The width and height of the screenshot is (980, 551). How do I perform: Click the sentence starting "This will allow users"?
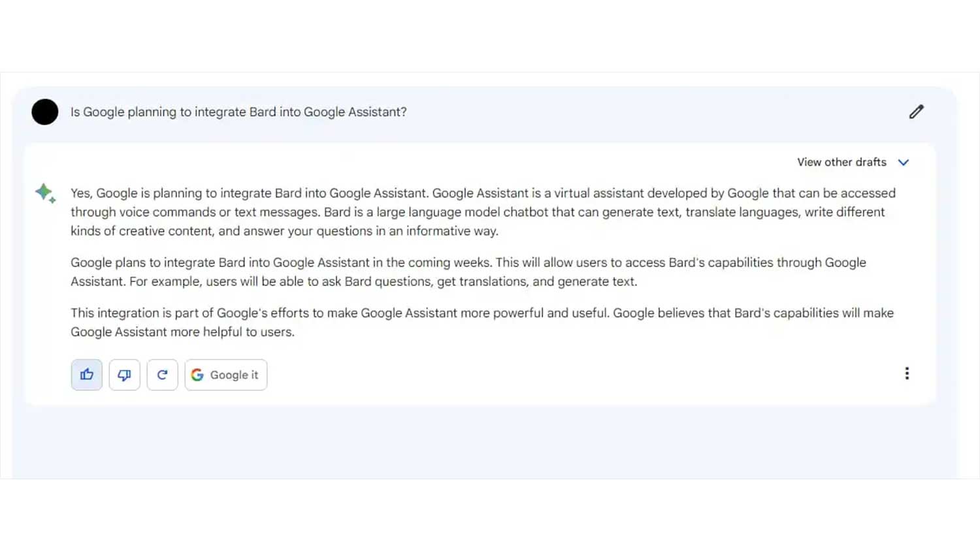click(x=679, y=262)
